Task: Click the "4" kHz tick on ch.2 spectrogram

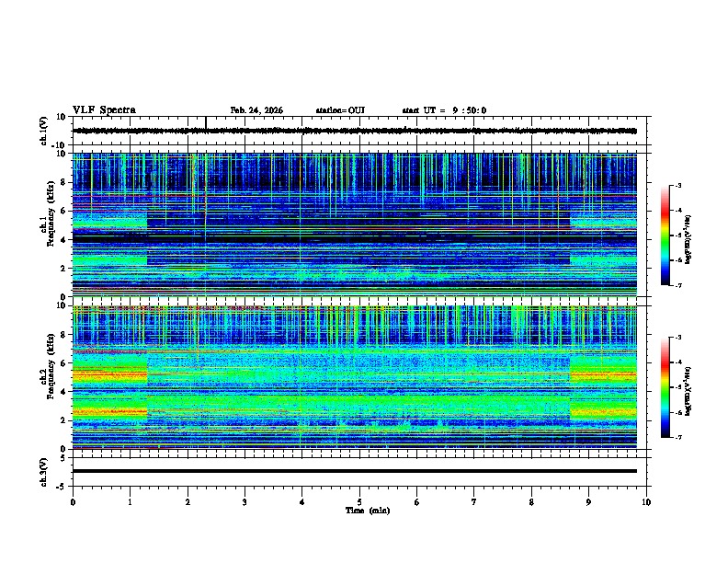Action: point(64,392)
